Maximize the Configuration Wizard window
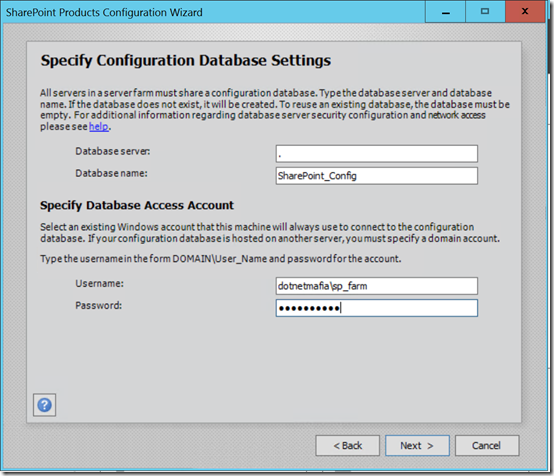This screenshot has height=476, width=554. [x=485, y=12]
